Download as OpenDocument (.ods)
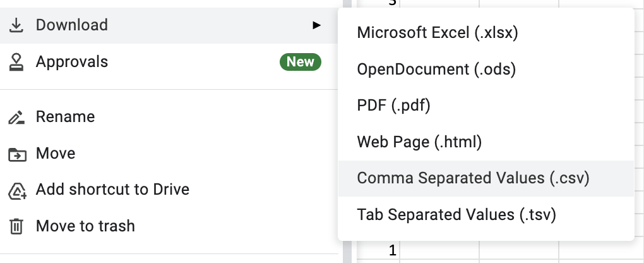This screenshot has width=644, height=263. pos(486,69)
